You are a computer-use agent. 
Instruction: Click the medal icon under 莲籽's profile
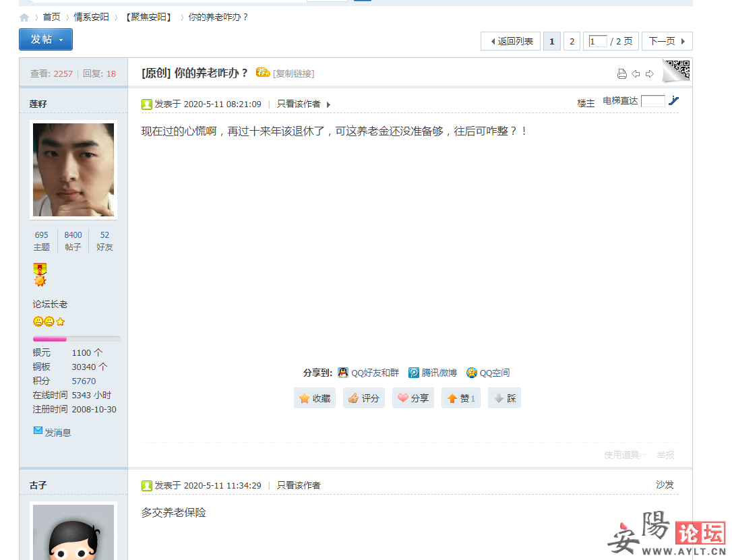coord(40,274)
